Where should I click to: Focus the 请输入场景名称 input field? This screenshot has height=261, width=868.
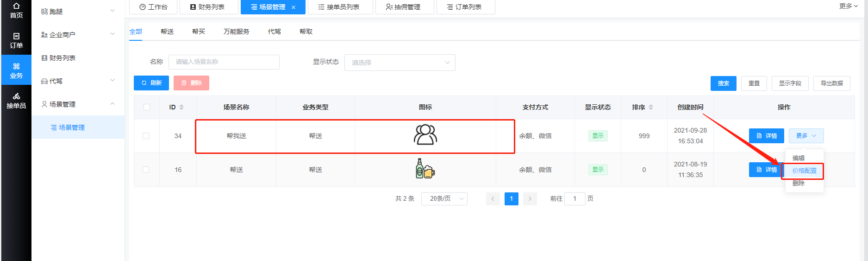(224, 62)
